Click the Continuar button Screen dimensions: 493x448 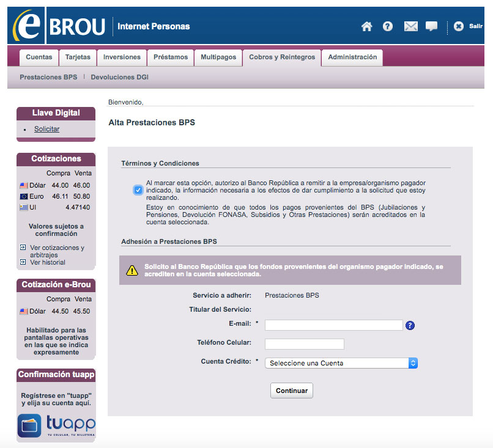[x=291, y=390]
